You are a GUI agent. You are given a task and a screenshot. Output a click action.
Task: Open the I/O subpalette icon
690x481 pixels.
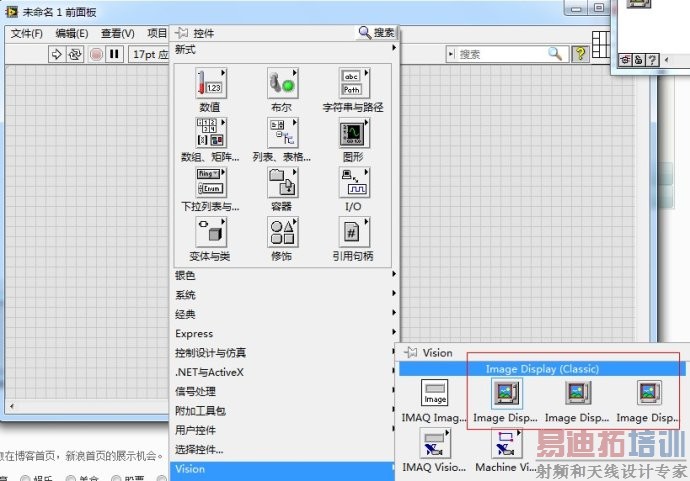coord(354,183)
